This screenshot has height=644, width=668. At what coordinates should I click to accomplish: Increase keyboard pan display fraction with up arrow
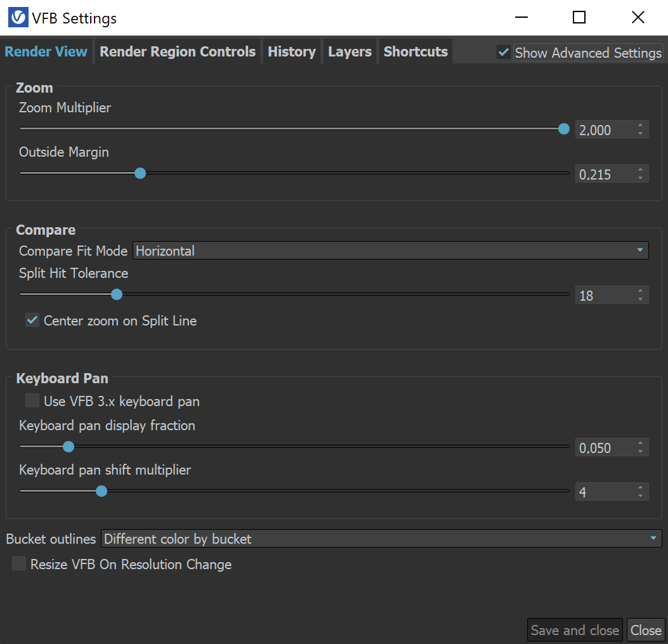click(x=640, y=444)
